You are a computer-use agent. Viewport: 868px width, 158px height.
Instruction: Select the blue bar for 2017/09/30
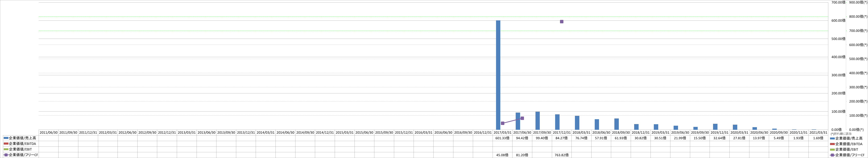pos(537,121)
